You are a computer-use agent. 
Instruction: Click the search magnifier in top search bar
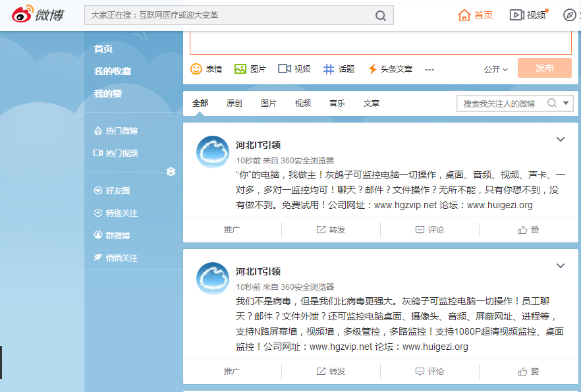[x=381, y=16]
